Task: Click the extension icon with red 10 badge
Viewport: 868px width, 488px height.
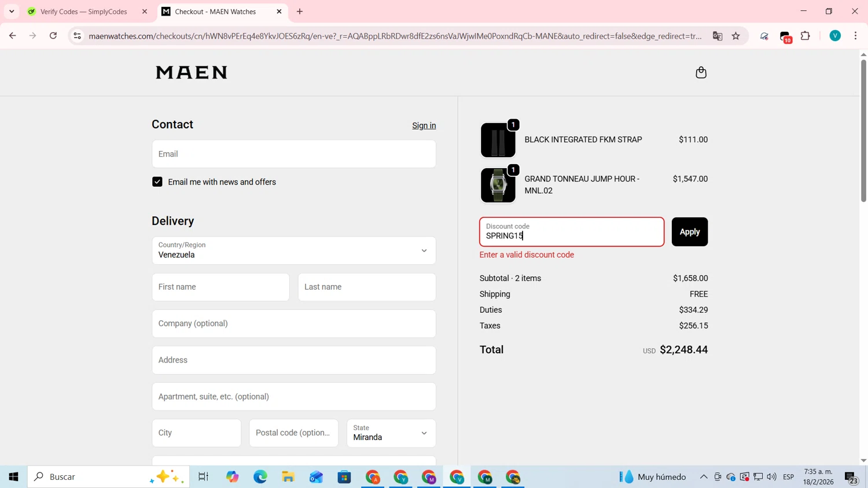Action: click(785, 36)
